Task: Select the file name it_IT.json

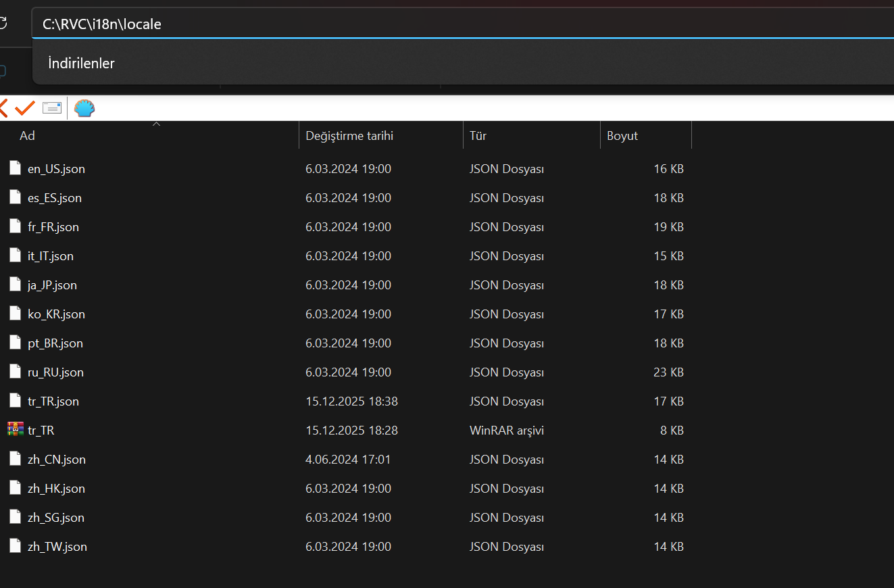Action: [x=51, y=256]
